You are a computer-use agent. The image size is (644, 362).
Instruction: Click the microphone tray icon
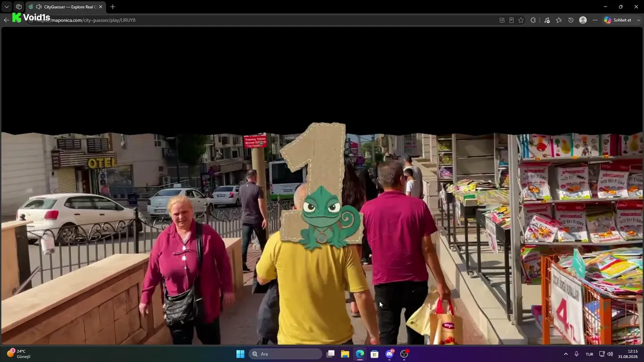[x=577, y=354]
